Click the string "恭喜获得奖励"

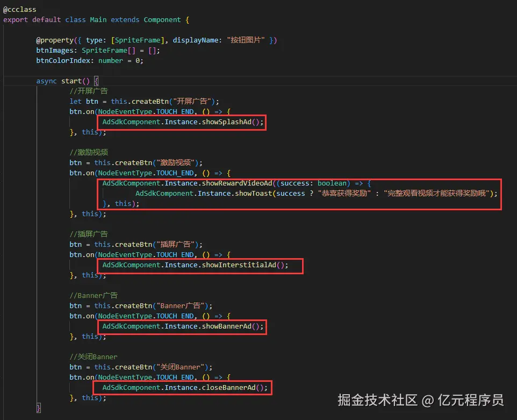point(344,194)
